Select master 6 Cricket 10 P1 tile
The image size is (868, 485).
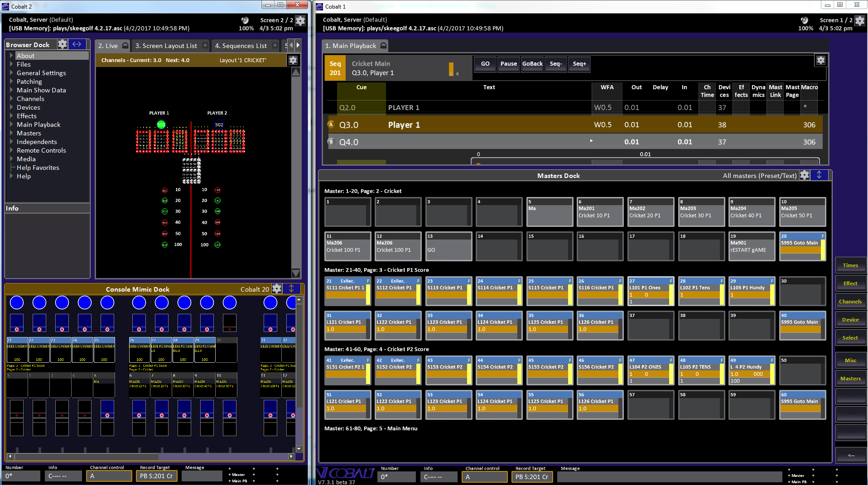[x=600, y=212]
